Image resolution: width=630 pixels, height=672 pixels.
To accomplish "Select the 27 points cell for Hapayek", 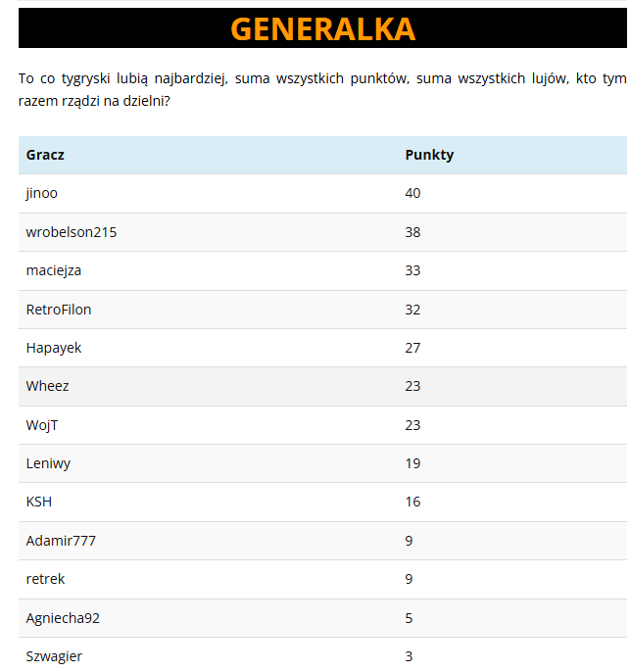I will [412, 348].
